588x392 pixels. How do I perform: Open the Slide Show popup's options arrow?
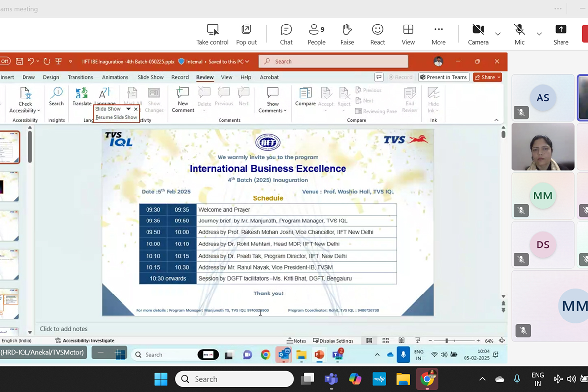coord(128,109)
